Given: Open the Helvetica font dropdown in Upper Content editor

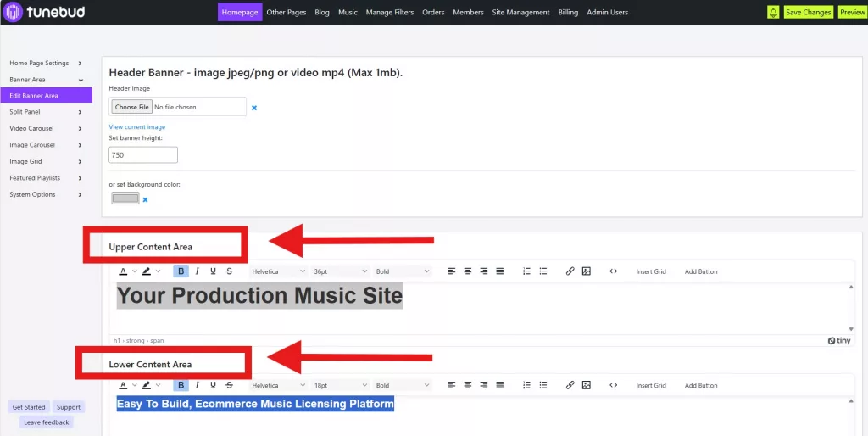Looking at the screenshot, I should [278, 271].
